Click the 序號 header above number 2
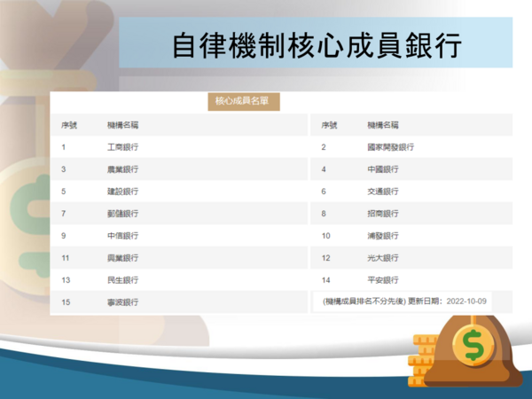The image size is (532, 399). tap(329, 125)
